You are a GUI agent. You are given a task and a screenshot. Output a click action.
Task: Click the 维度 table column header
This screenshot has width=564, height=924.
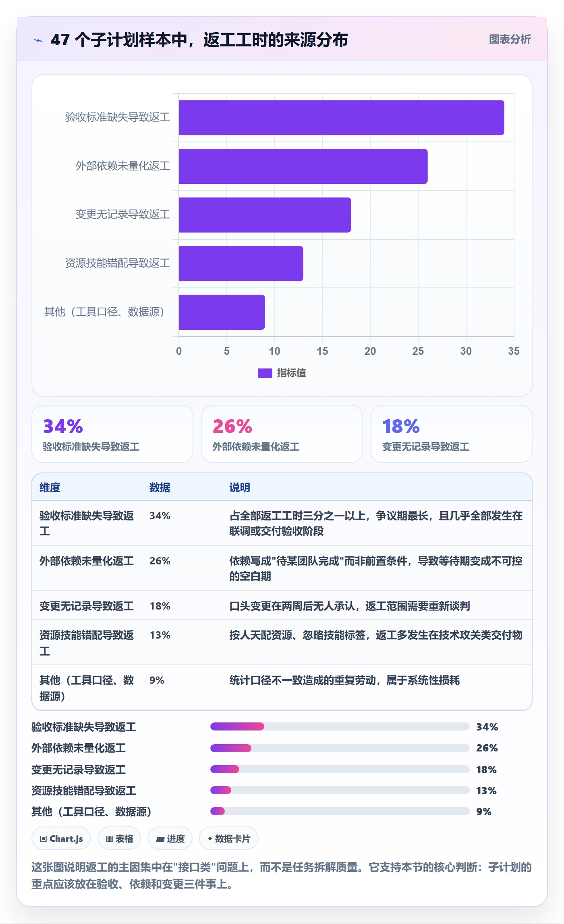(50, 487)
